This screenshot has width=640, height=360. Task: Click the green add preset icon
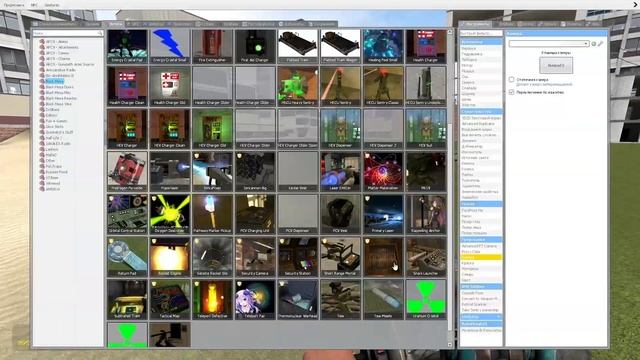(x=594, y=43)
